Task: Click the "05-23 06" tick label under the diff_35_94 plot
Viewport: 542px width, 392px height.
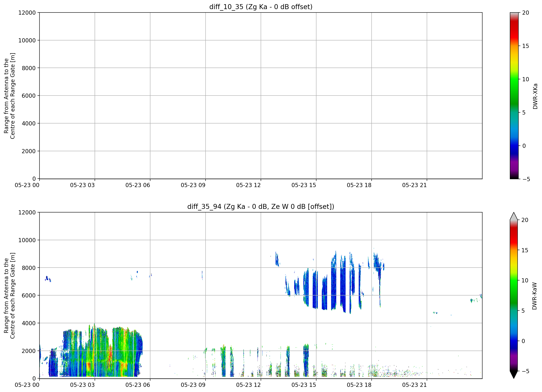Action: [138, 385]
